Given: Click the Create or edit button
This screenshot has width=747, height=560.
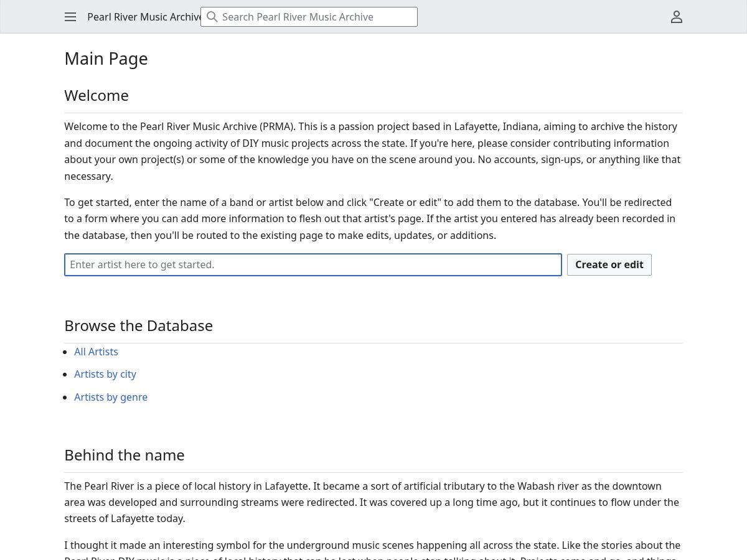Looking at the screenshot, I should (609, 264).
